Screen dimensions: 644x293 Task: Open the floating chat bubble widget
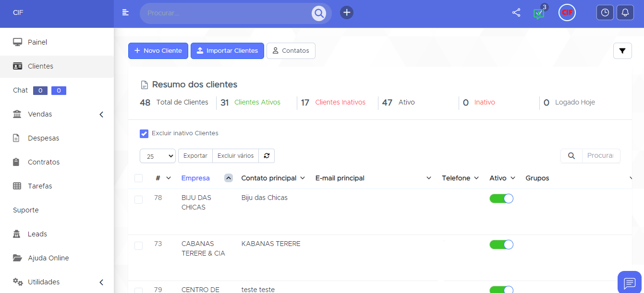click(x=630, y=282)
